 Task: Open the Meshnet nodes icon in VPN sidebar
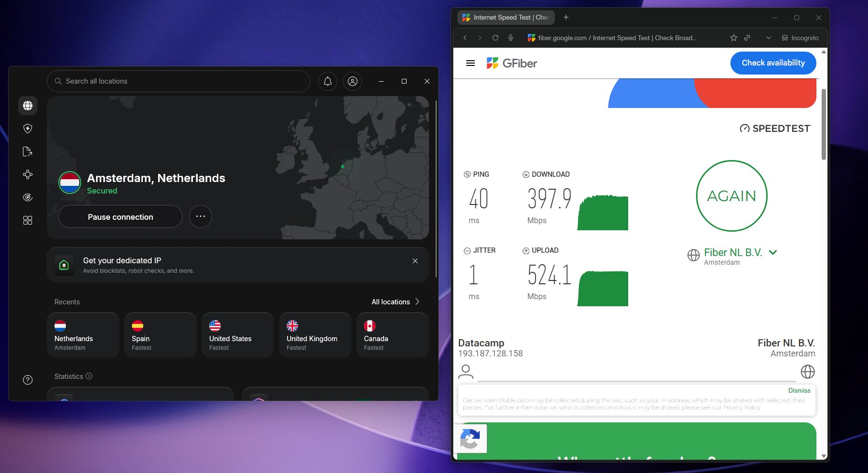click(28, 174)
